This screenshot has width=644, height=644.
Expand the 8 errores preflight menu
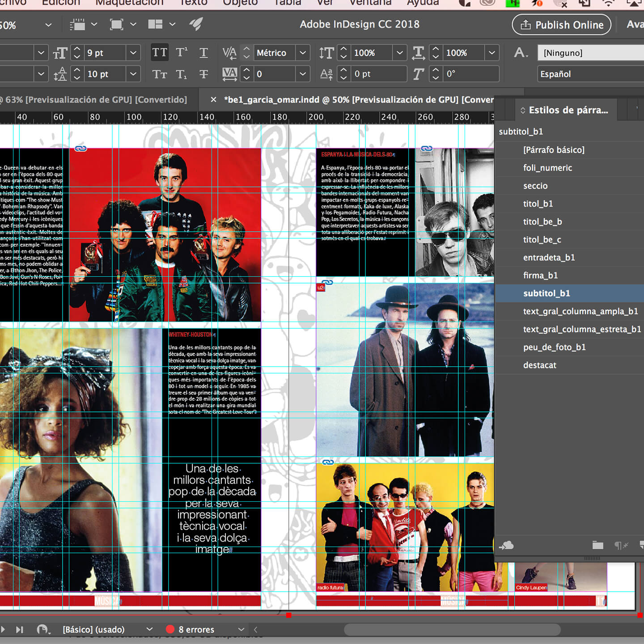(x=241, y=629)
